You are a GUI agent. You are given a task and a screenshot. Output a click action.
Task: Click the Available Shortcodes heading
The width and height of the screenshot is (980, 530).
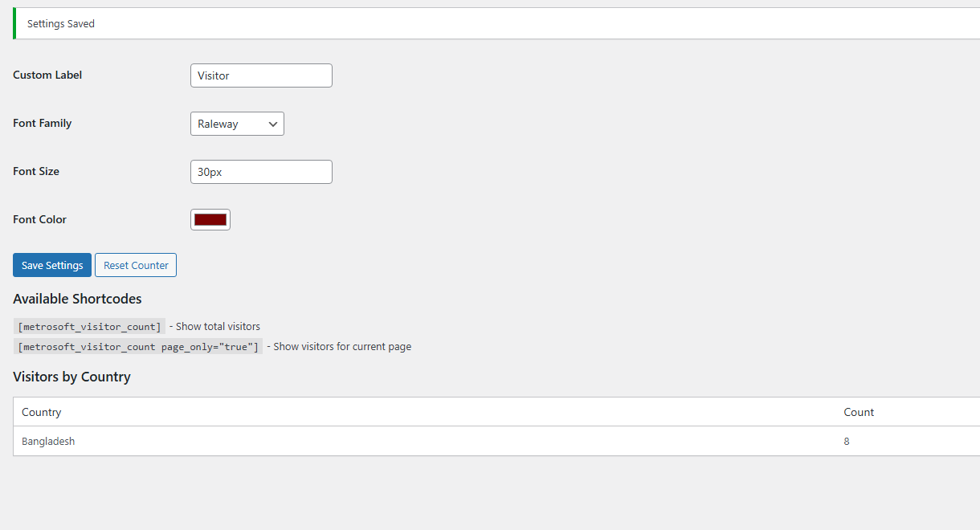77,299
